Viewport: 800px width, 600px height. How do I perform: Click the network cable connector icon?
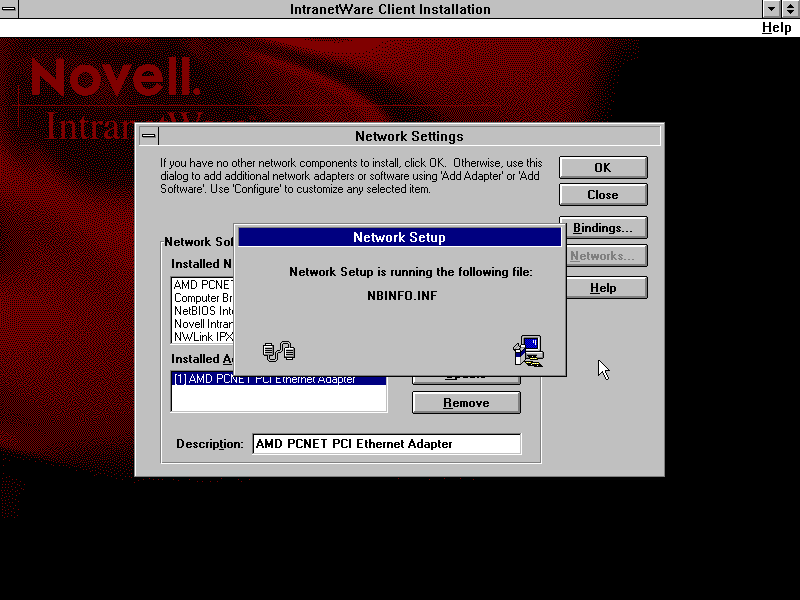pos(279,351)
